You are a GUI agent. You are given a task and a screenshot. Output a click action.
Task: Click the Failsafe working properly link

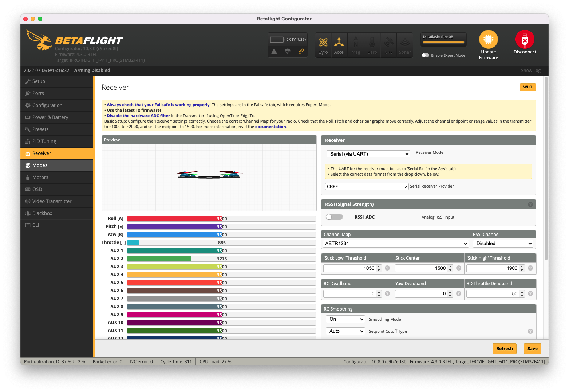click(x=159, y=105)
